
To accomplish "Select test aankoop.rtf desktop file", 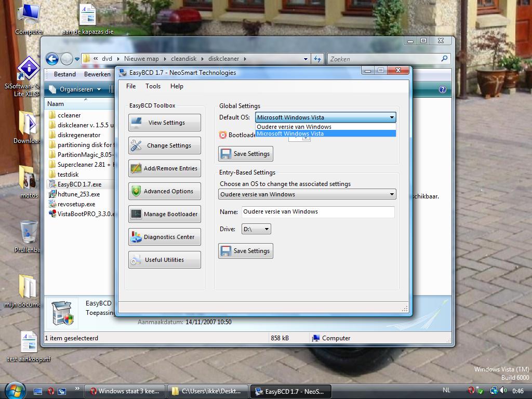I will coord(29,347).
